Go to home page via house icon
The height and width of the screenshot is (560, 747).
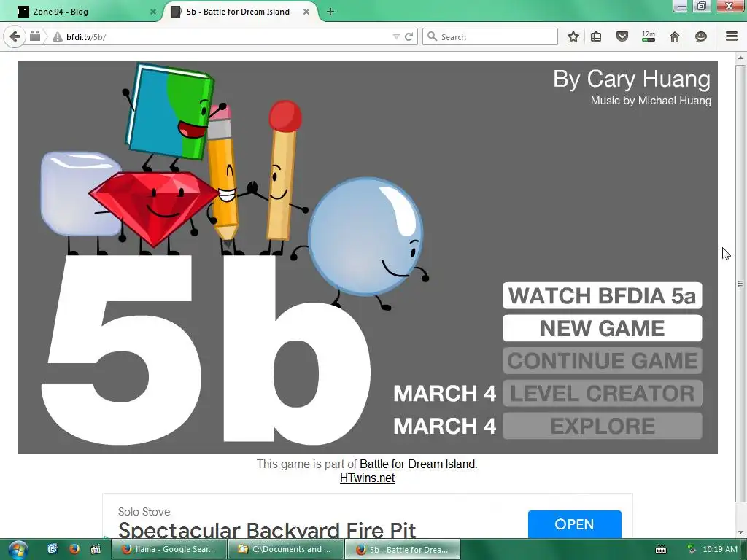[x=675, y=36]
